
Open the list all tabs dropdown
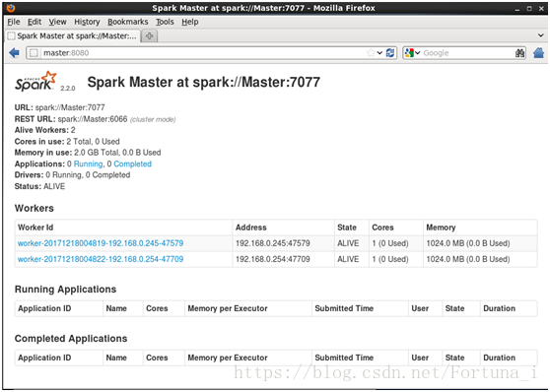coord(540,35)
